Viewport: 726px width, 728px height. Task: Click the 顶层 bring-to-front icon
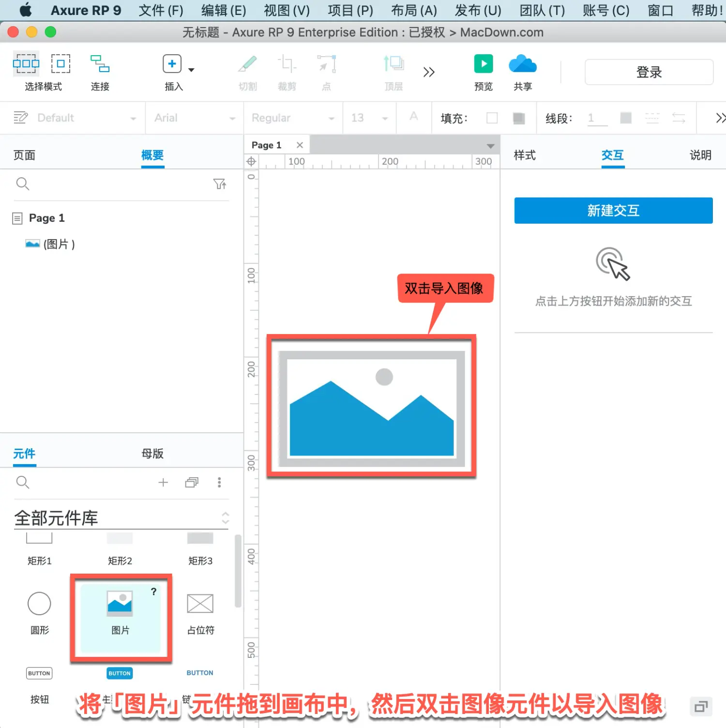click(x=393, y=63)
